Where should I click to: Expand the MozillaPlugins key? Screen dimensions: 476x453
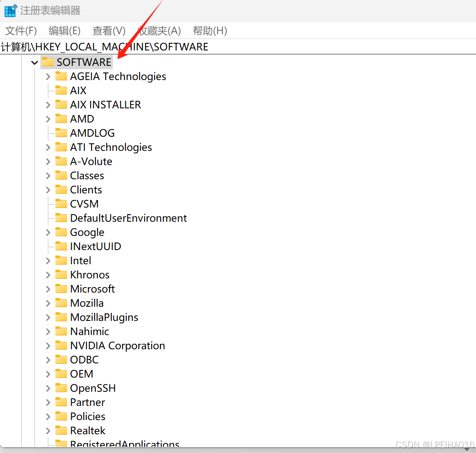[48, 318]
